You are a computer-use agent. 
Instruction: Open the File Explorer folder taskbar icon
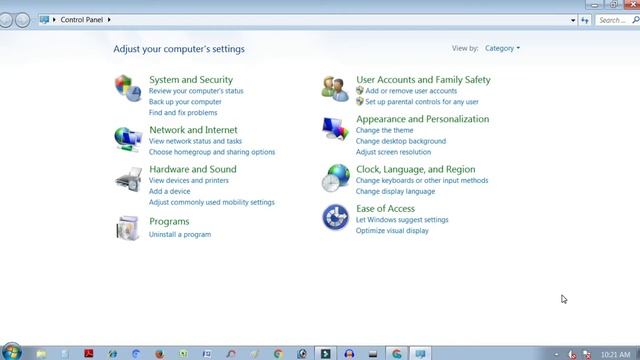pyautogui.click(x=41, y=354)
